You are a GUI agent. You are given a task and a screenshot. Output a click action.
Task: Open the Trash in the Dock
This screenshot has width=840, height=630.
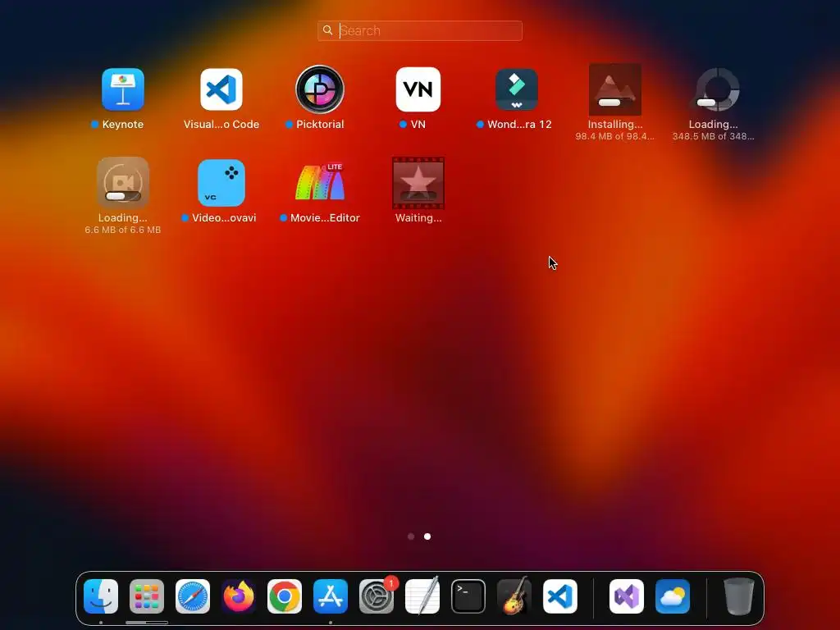[x=739, y=596]
